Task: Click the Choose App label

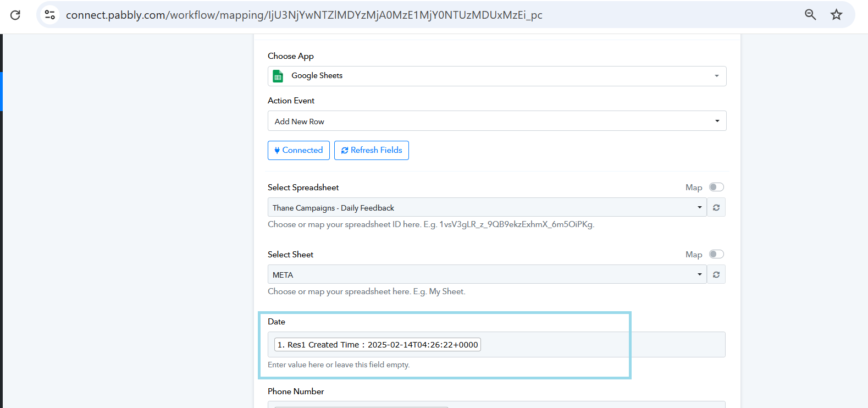Action: pos(291,56)
